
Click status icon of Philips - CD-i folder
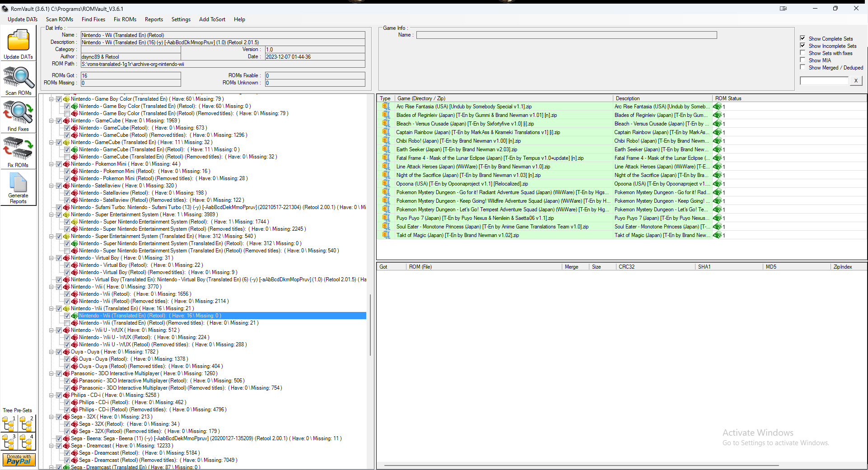(66, 395)
